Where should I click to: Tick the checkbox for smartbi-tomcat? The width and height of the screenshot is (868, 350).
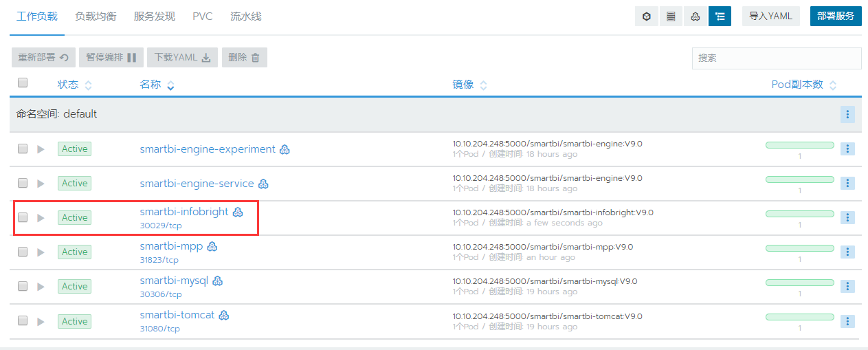(23, 320)
